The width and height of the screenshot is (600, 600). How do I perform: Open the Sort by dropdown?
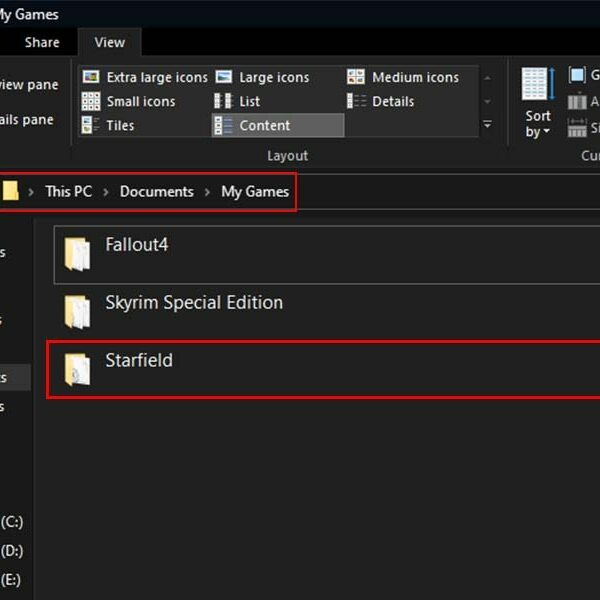click(x=538, y=103)
